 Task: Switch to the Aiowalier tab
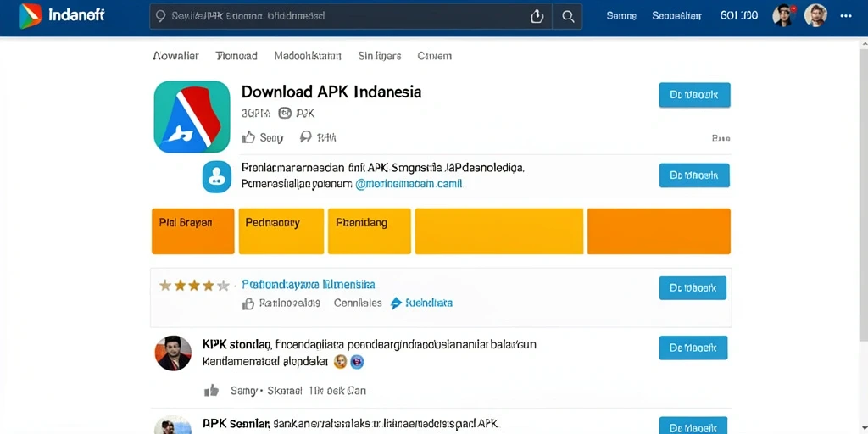pos(175,56)
